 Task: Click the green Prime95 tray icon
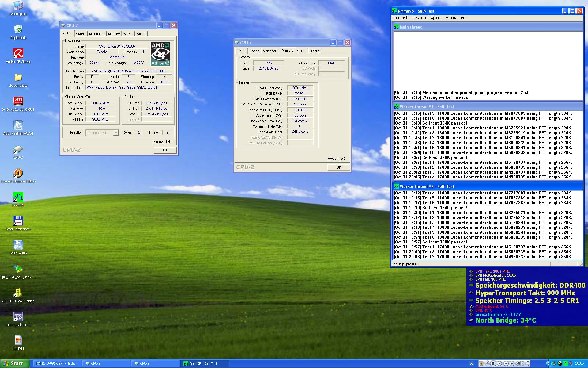coord(565,363)
